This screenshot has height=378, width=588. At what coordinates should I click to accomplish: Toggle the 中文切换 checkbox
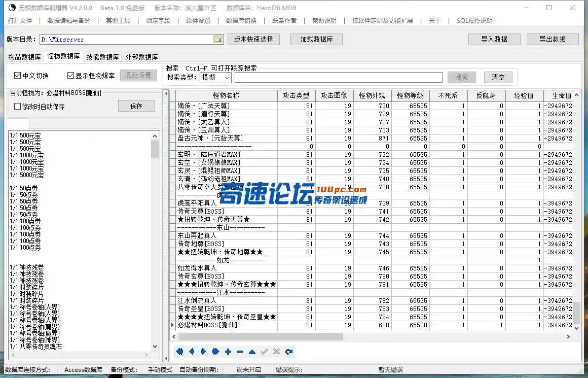(x=17, y=76)
